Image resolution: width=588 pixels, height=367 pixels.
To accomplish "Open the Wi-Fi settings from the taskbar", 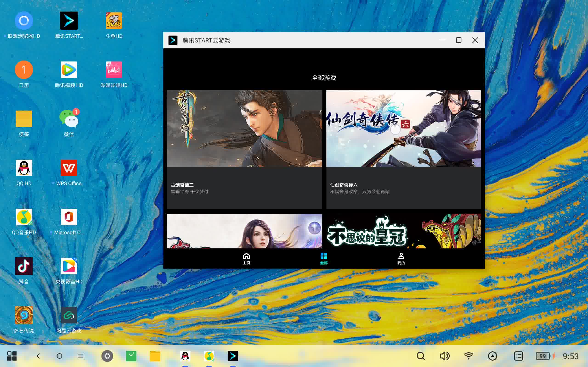I will pyautogui.click(x=469, y=356).
